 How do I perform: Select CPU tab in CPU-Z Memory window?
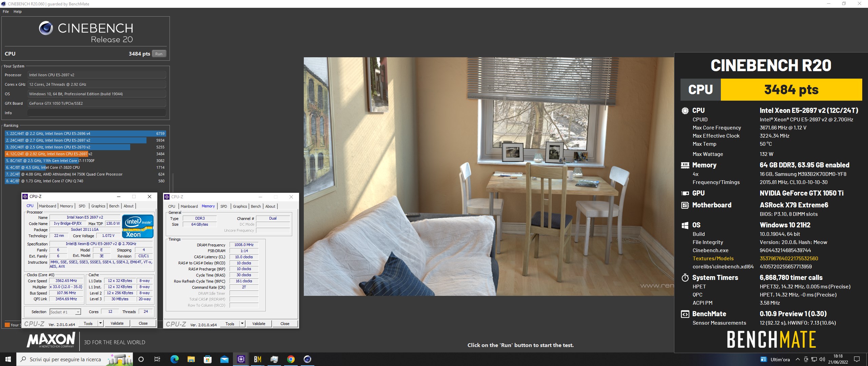coord(172,206)
